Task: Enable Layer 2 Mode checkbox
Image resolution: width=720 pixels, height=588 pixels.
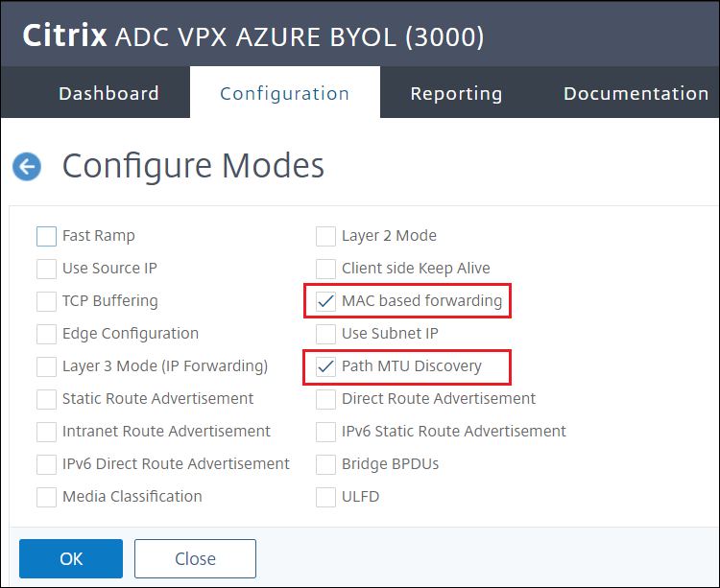Action: coord(326,236)
